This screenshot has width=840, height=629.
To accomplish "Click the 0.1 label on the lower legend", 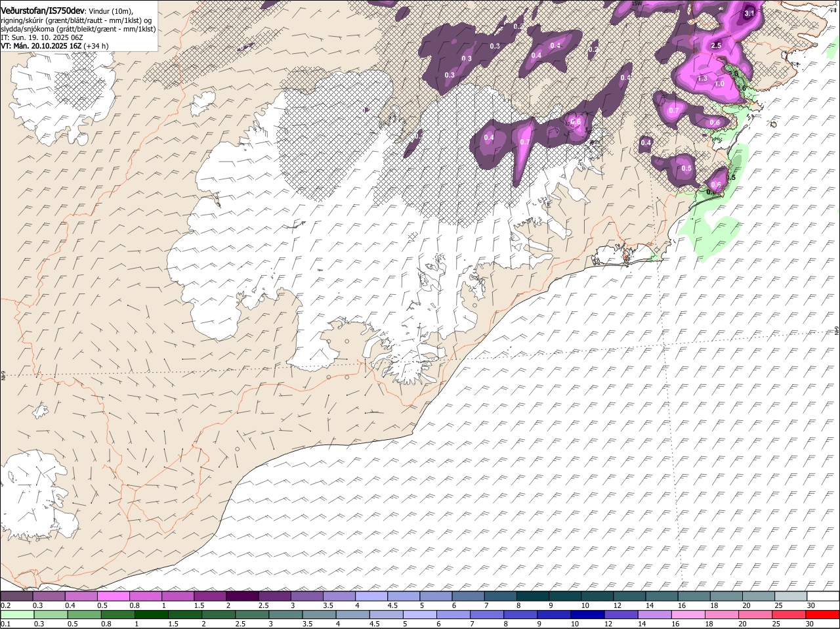I will click(x=5, y=624).
